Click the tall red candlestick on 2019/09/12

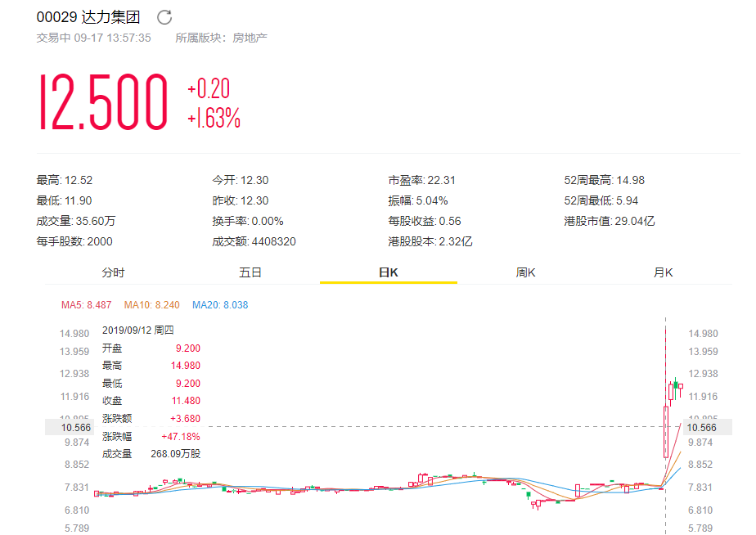coord(666,432)
